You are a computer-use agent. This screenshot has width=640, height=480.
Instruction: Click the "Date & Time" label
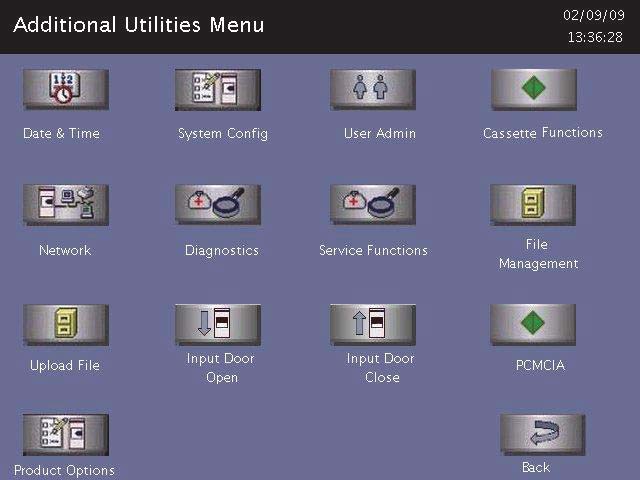pos(62,133)
